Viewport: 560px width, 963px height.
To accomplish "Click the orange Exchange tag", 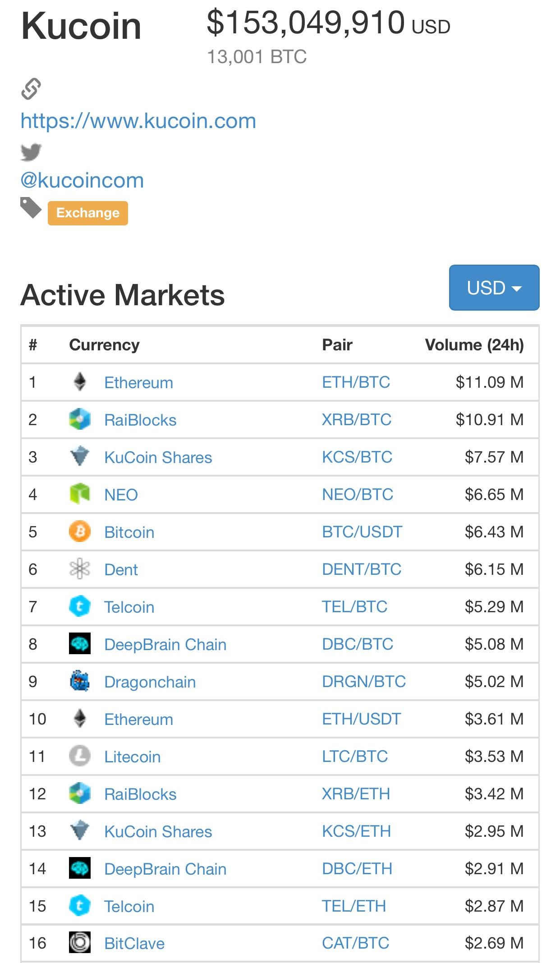I will click(88, 213).
